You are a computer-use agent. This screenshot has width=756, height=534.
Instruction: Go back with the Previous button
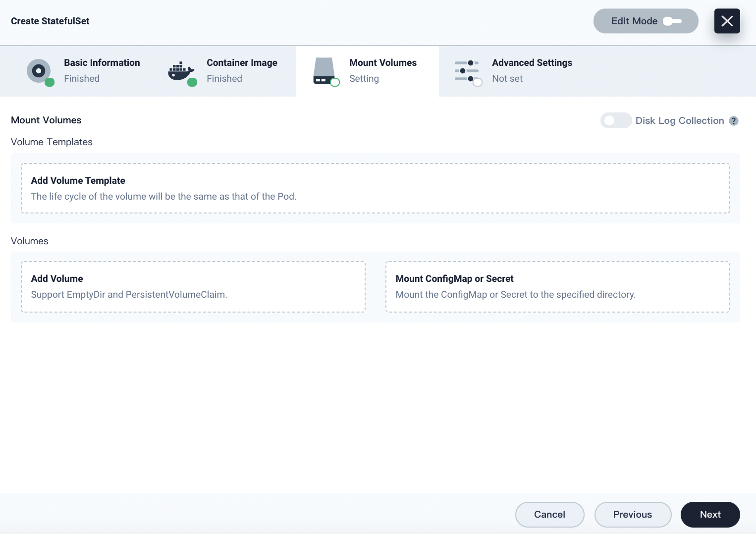click(633, 515)
